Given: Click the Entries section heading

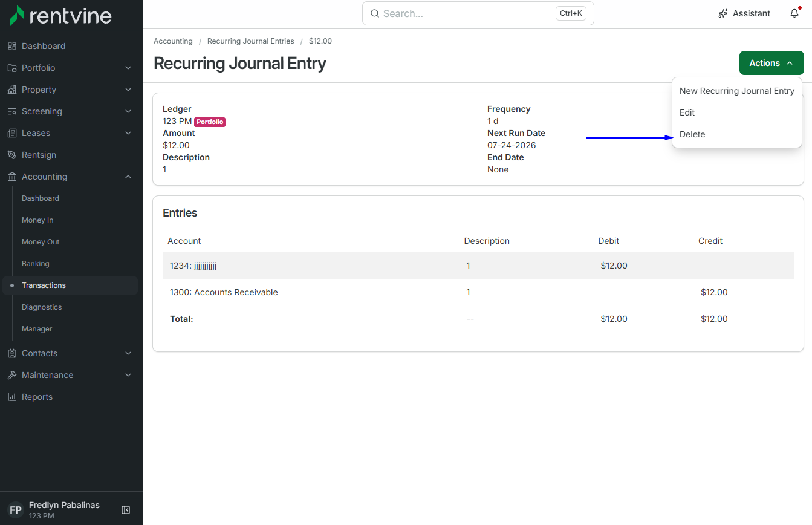Looking at the screenshot, I should click(180, 213).
